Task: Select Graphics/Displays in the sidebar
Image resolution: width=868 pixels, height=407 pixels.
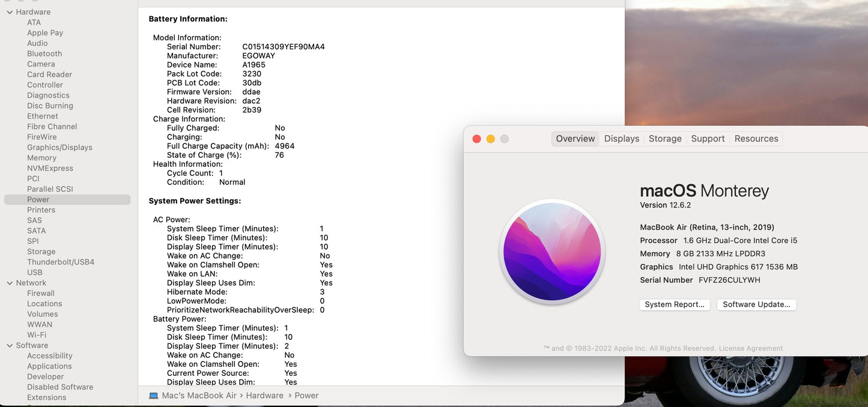Action: pos(59,148)
